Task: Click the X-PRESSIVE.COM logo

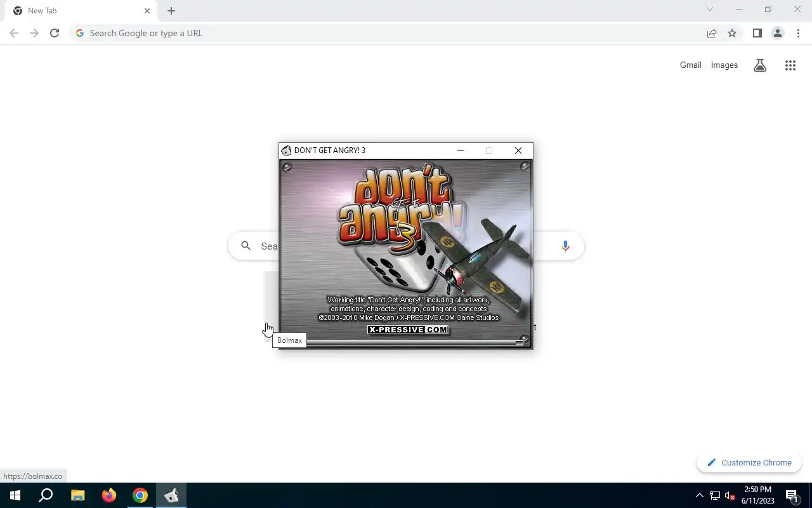Action: [408, 330]
